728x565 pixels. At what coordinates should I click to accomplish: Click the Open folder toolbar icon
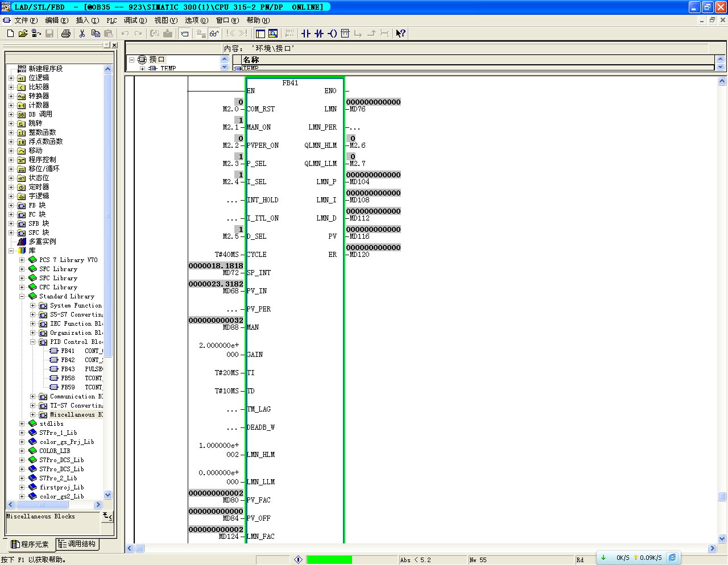pyautogui.click(x=23, y=34)
